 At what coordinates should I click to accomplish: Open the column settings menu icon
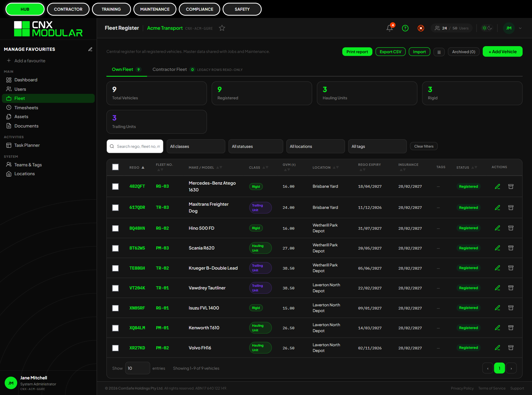[439, 52]
